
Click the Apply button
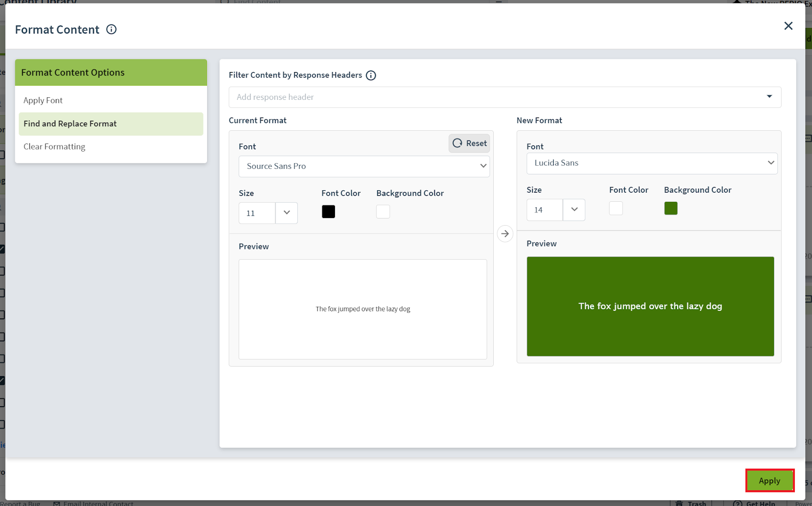point(769,481)
